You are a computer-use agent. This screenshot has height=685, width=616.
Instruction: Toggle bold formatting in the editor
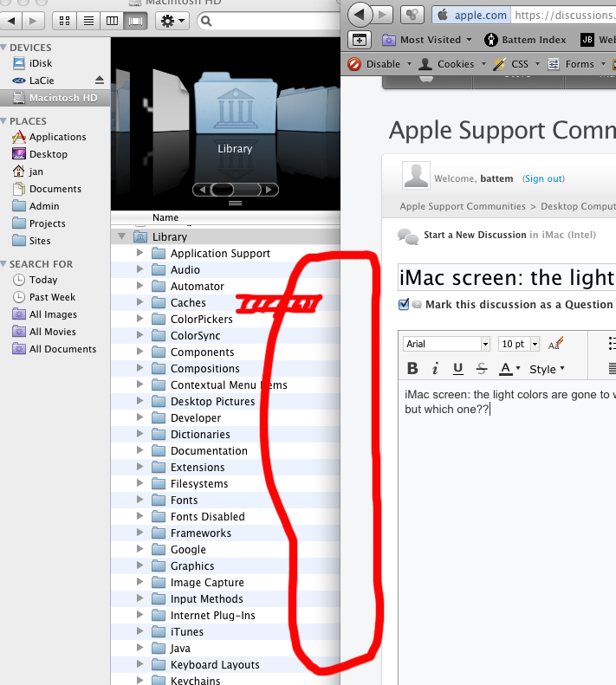(x=412, y=369)
